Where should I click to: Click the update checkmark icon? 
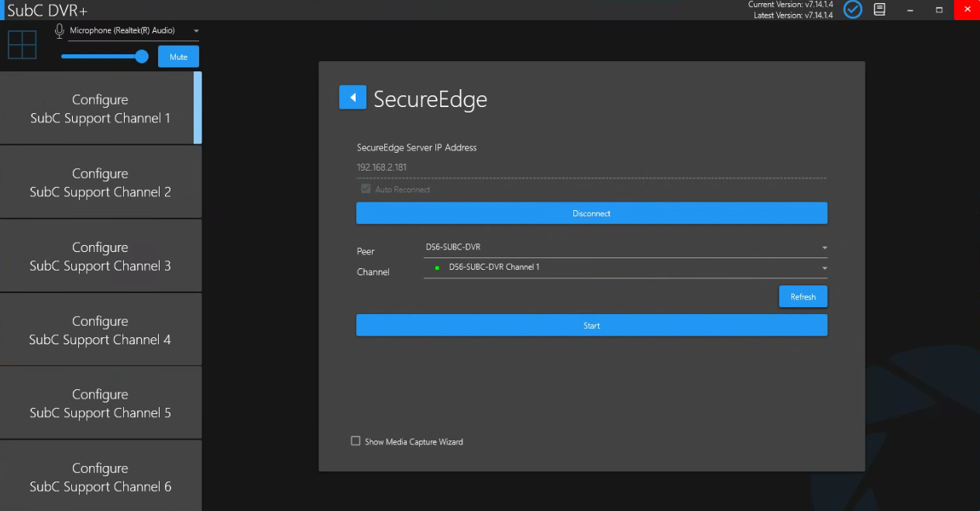pos(853,9)
